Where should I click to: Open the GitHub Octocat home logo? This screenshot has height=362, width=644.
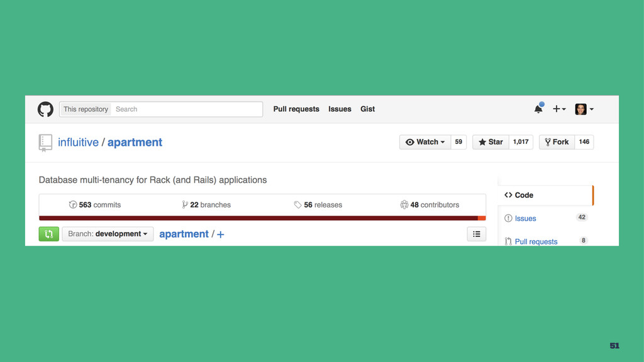[45, 109]
